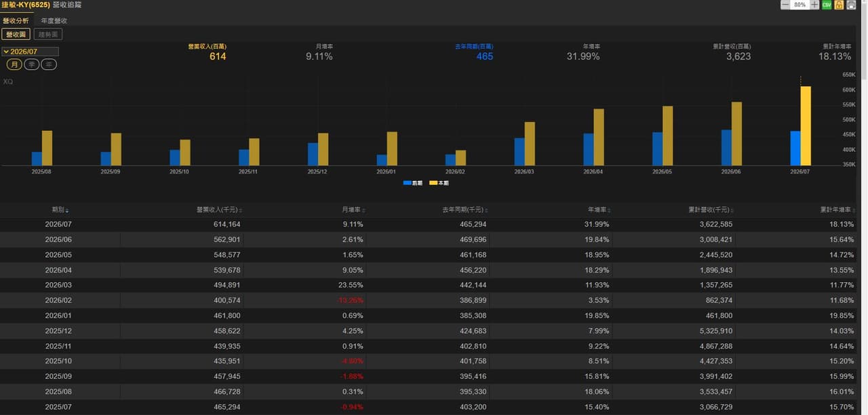Viewport: 868px width, 415px height.
Task: Click the 2025/11 period cell in table
Action: pyautogui.click(x=58, y=346)
